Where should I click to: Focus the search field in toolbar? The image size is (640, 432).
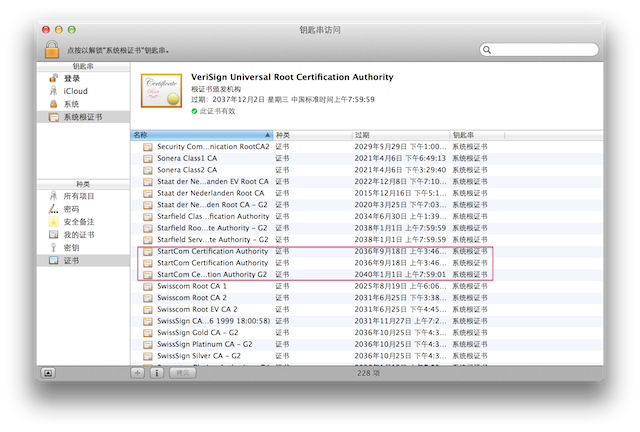point(539,50)
